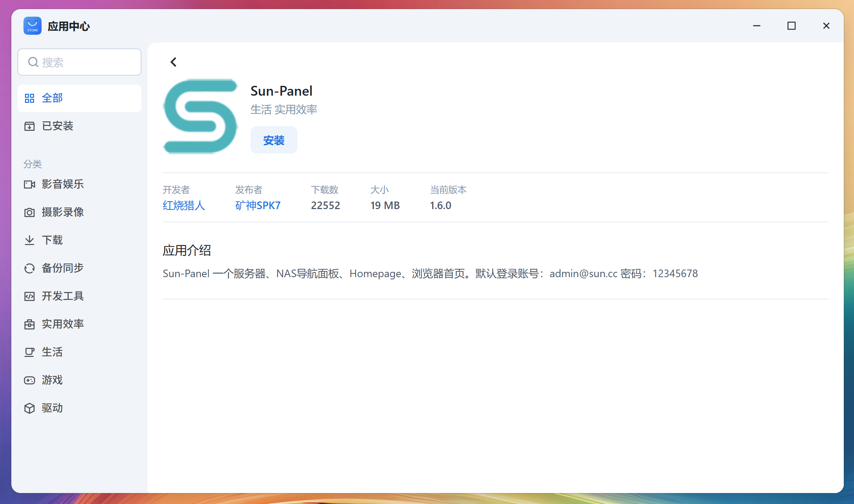Image resolution: width=854 pixels, height=504 pixels.
Task: Click the 安装 button for Sun-Panel
Action: pyautogui.click(x=274, y=140)
